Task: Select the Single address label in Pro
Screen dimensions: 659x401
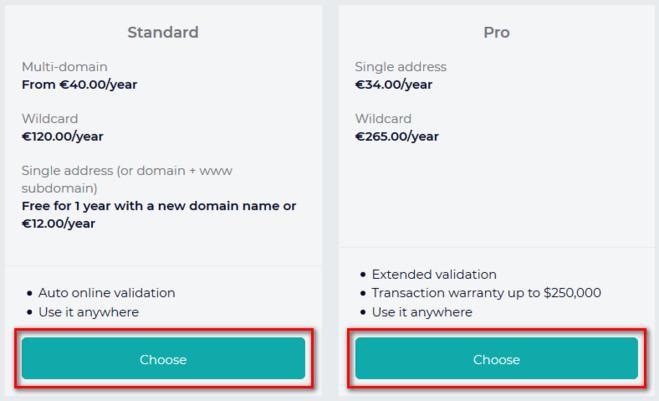Action: (x=400, y=67)
